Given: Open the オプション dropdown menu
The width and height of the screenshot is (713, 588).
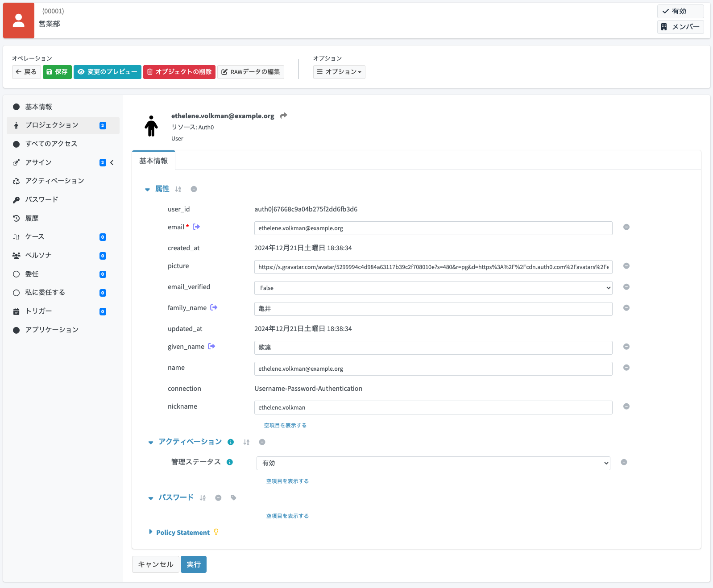Looking at the screenshot, I should pos(339,72).
